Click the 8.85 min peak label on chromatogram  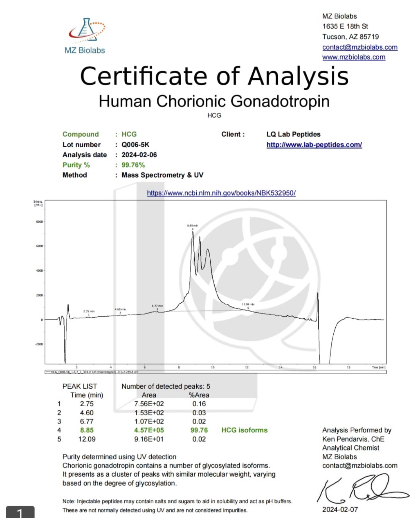pos(192,225)
